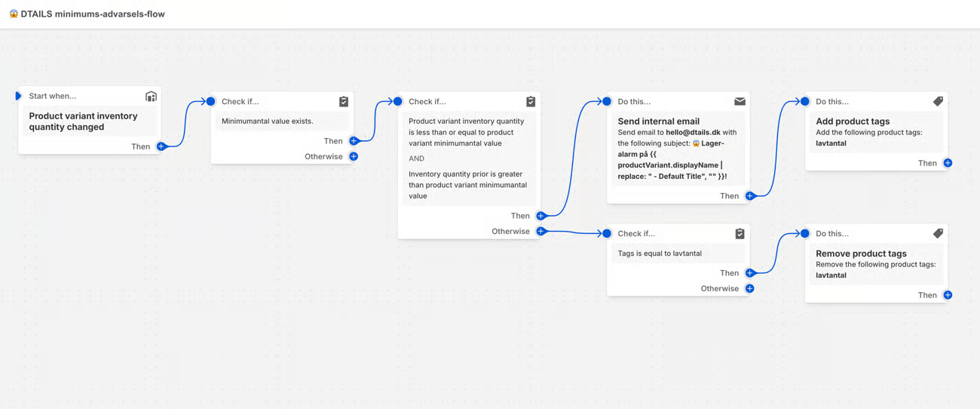Click Then plus on Remove product tags
980x409 pixels.
tap(948, 295)
